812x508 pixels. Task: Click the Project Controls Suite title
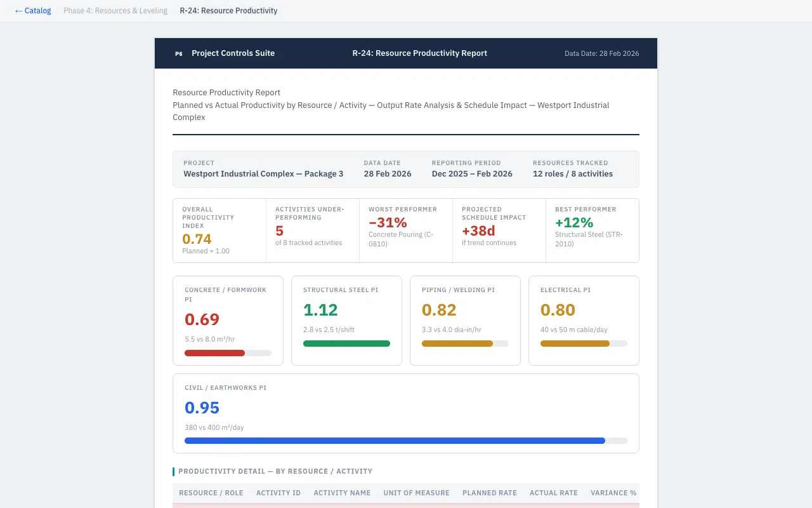coord(233,53)
